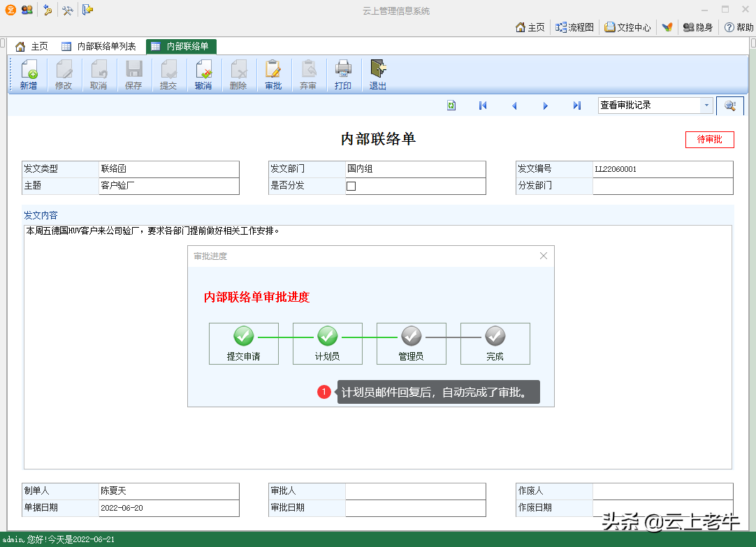This screenshot has width=756, height=547.
Task: Go to the last record arrow
Action: pos(576,105)
